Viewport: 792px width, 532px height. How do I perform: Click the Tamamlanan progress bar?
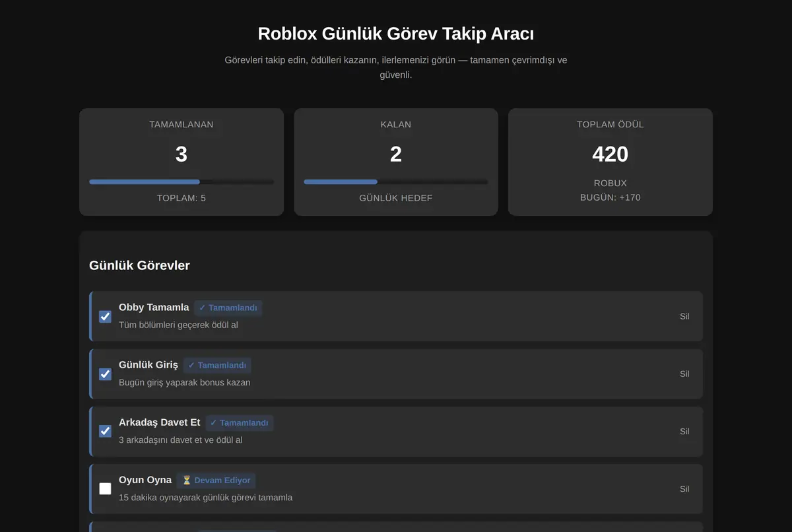click(x=181, y=182)
